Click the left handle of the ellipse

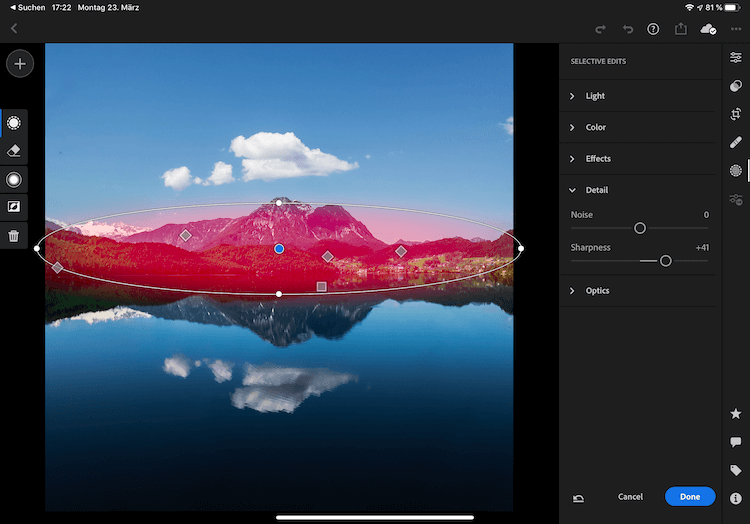37,248
